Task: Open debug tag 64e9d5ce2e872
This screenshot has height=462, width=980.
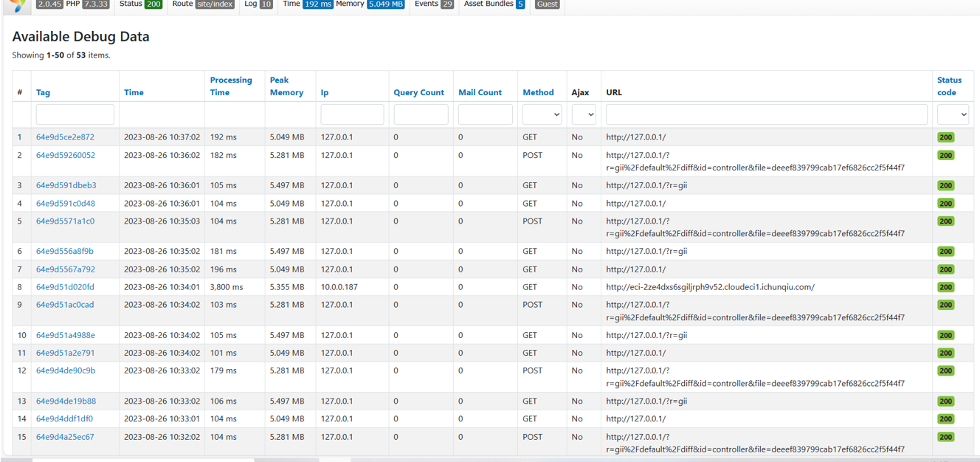Action: 65,137
